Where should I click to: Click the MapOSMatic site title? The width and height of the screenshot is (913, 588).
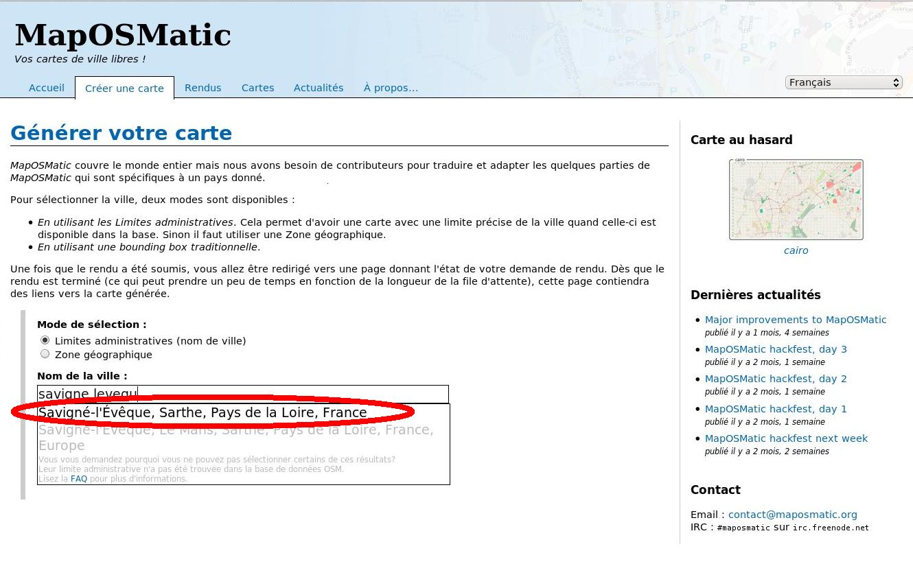coord(123,35)
